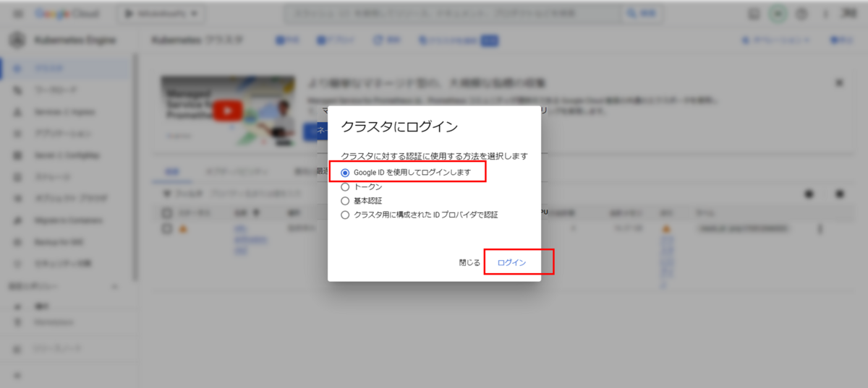Open the help question-mark icon
The width and height of the screenshot is (868, 388).
click(801, 14)
